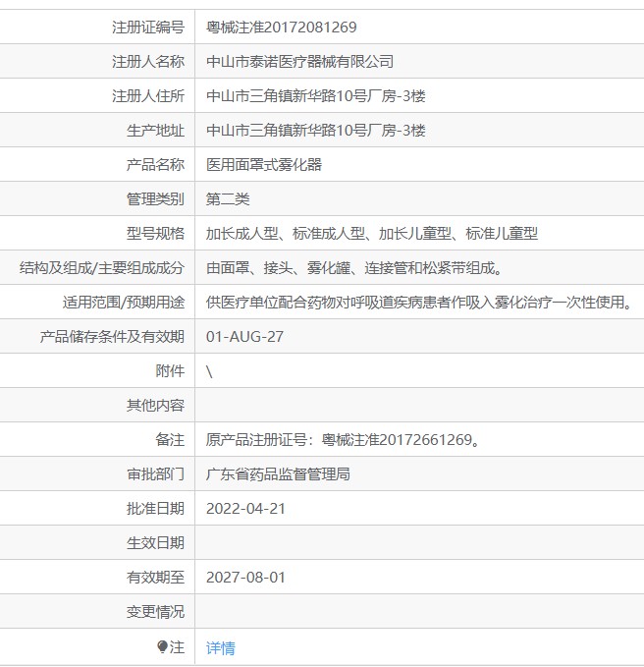Image resolution: width=644 pixels, height=667 pixels.
Task: Click the 备注 label
Action: pyautogui.click(x=170, y=440)
